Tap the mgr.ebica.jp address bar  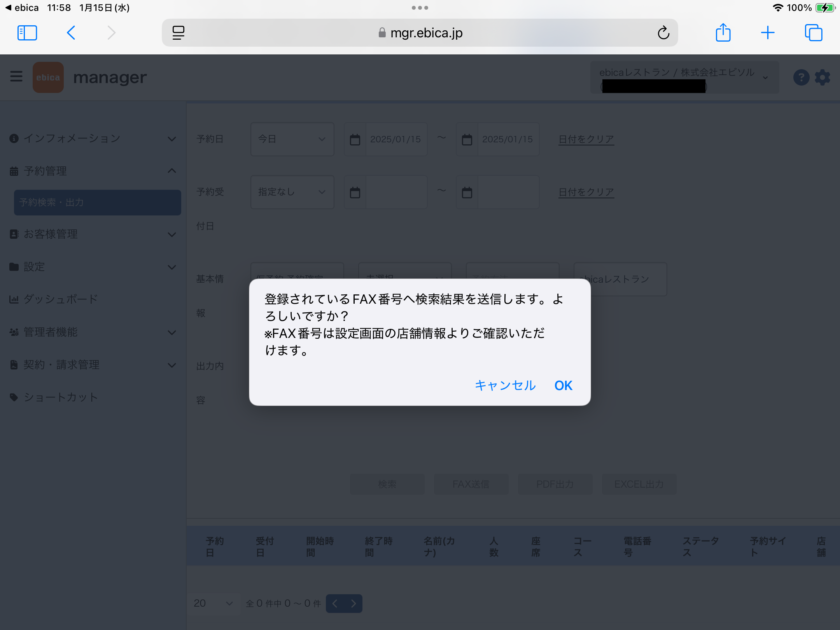420,33
